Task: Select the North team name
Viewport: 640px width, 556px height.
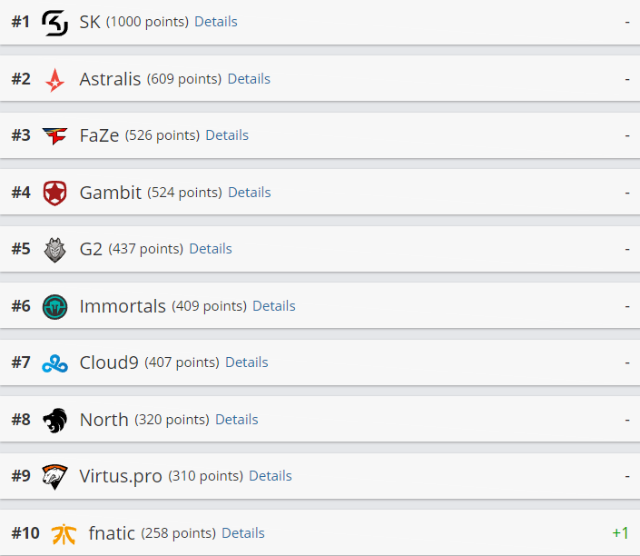Action: point(104,420)
